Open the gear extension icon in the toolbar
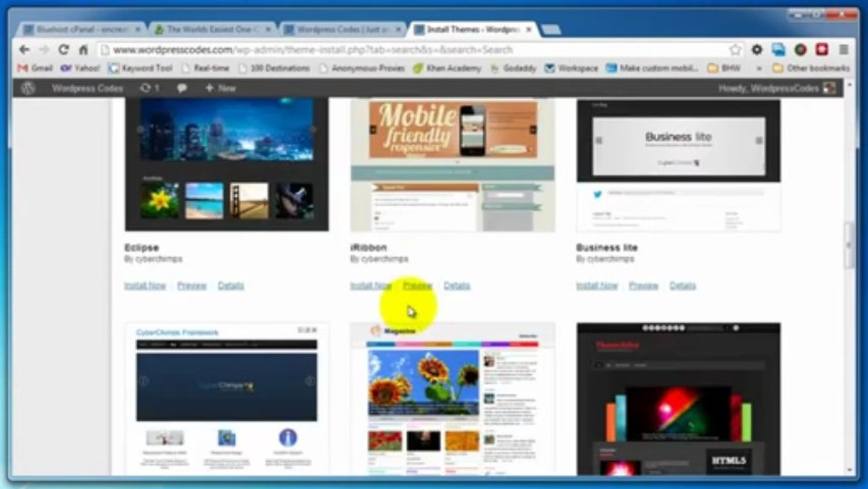Viewport: 868px width, 489px height. [x=757, y=50]
